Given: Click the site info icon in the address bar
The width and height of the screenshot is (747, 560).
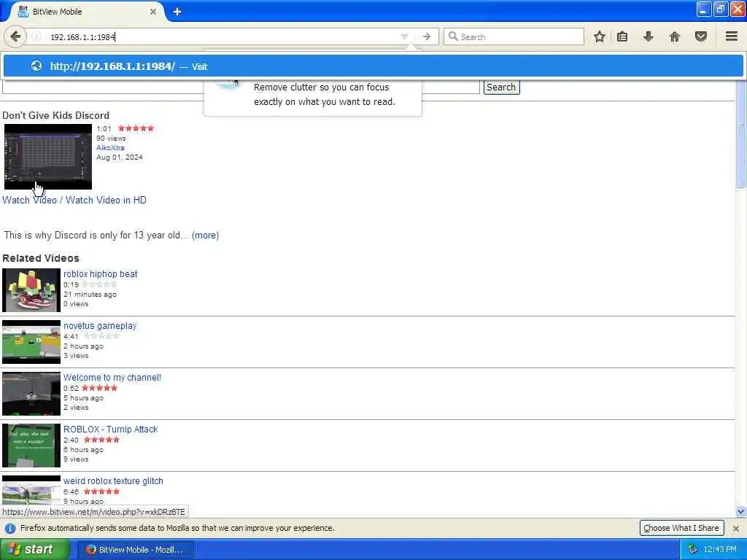Looking at the screenshot, I should point(36,36).
